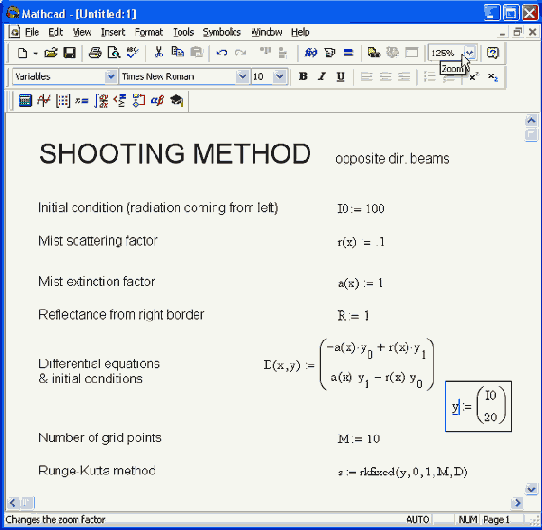Open the Calculator toolbar icon
This screenshot has width=542, height=530.
pos(25,101)
